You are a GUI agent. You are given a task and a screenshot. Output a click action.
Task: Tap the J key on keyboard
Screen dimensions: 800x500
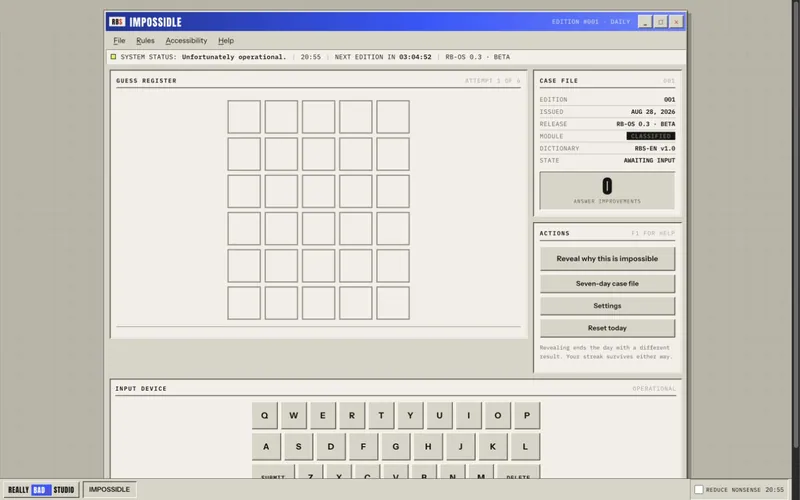(460, 446)
